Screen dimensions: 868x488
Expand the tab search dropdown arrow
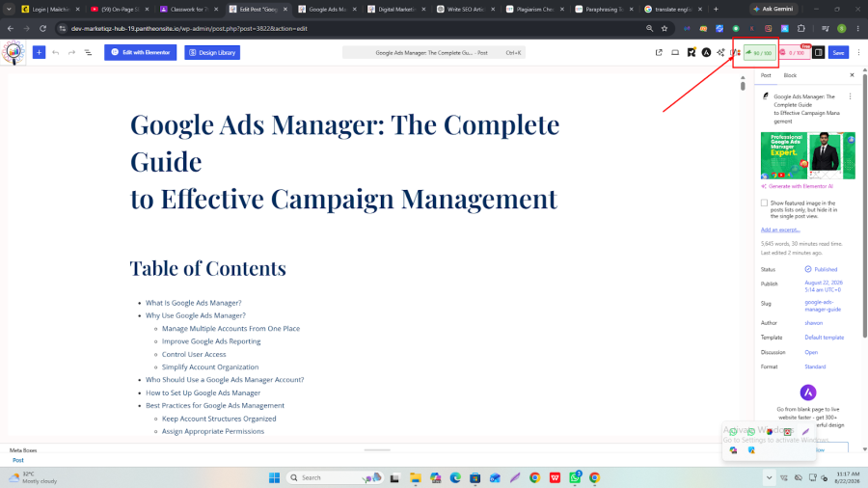coord(9,9)
